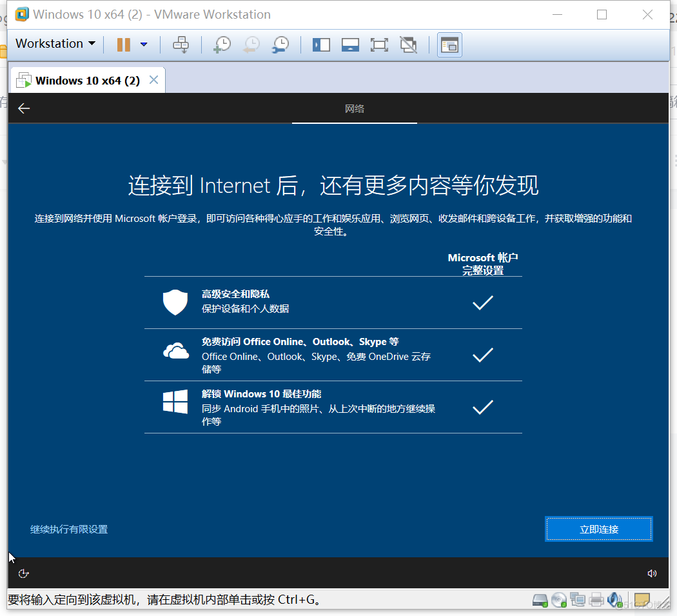The width and height of the screenshot is (677, 616).
Task: Click the back arrow on the setup screen
Action: tap(24, 108)
